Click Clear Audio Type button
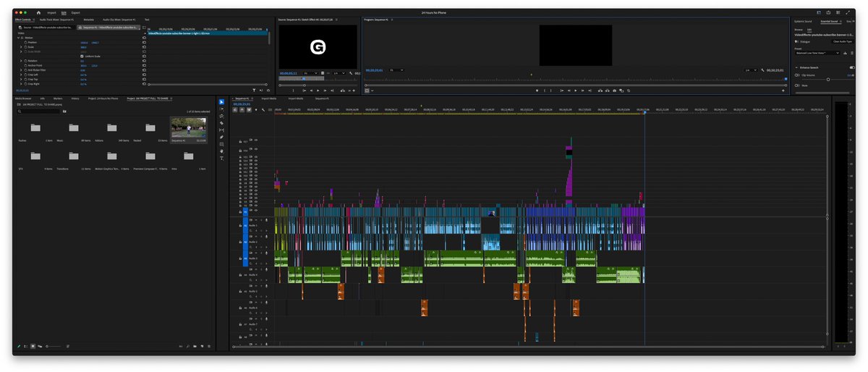This screenshot has width=868, height=372. (x=843, y=41)
